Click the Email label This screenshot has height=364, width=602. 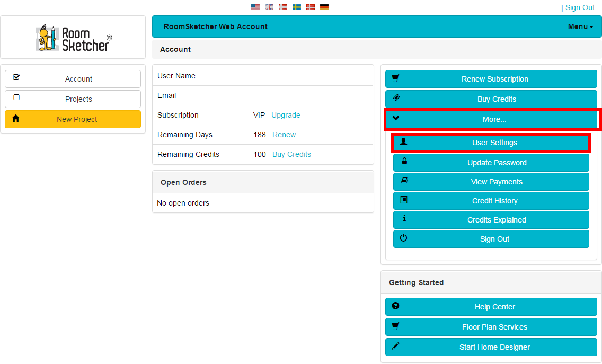(166, 95)
